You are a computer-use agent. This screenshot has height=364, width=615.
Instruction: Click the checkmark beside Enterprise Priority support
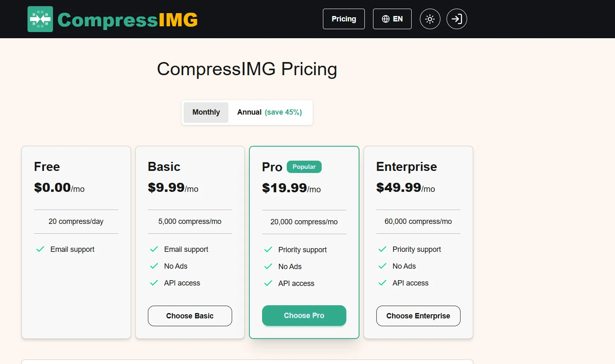click(x=382, y=249)
